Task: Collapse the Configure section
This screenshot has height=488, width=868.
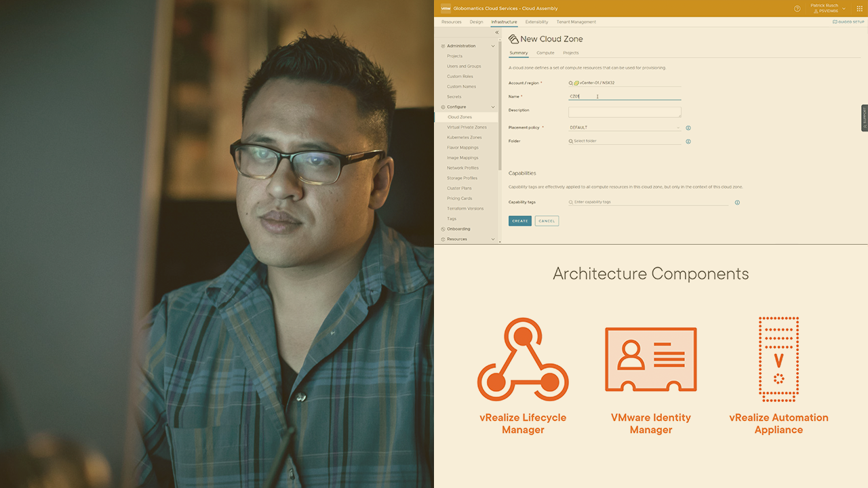Action: click(493, 107)
